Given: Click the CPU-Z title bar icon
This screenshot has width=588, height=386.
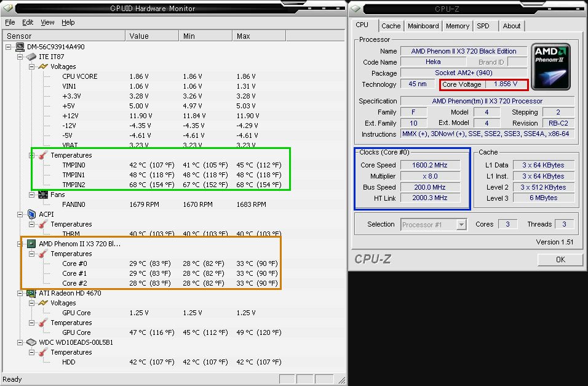Looking at the screenshot, I should pyautogui.click(x=356, y=8).
